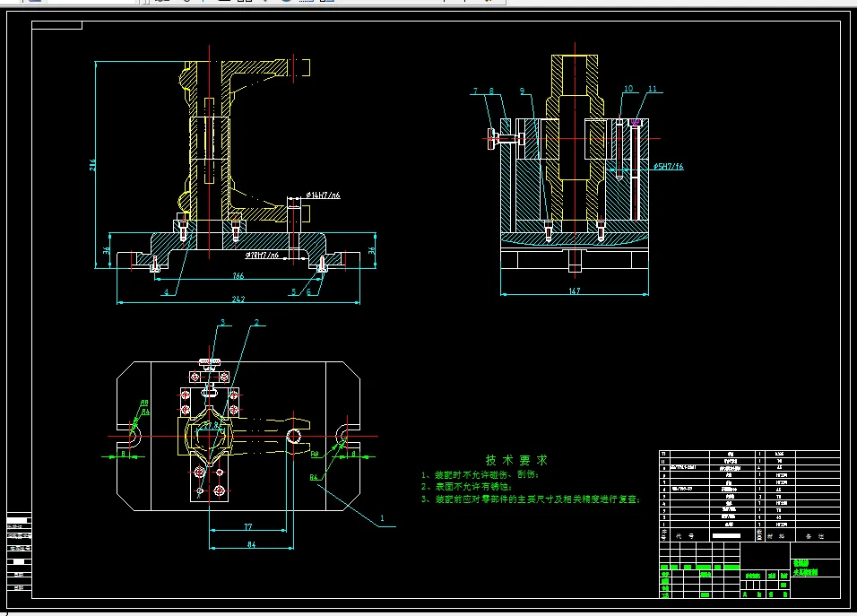Click the green drawing title in title block
The height and width of the screenshot is (616, 857).
pos(806,568)
